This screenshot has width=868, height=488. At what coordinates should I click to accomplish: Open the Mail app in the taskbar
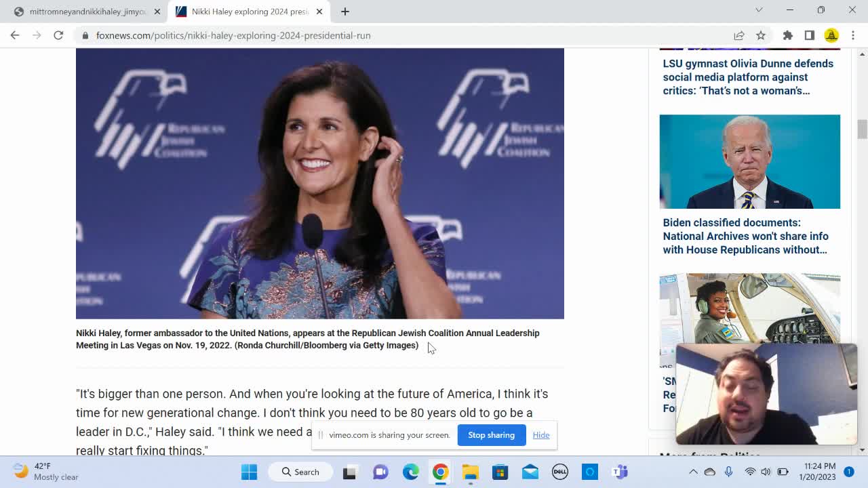[530, 472]
